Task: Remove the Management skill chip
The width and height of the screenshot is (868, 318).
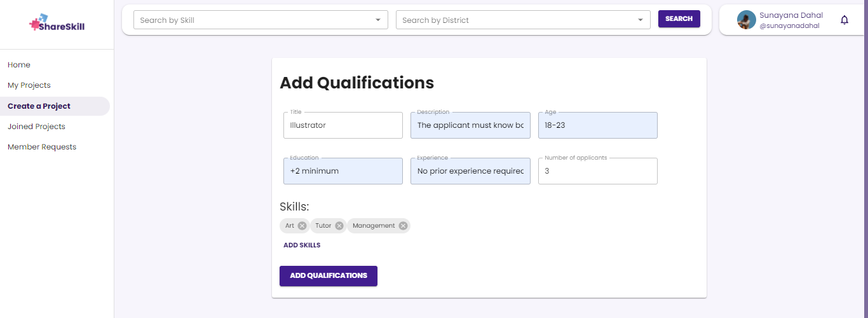Action: pyautogui.click(x=403, y=226)
